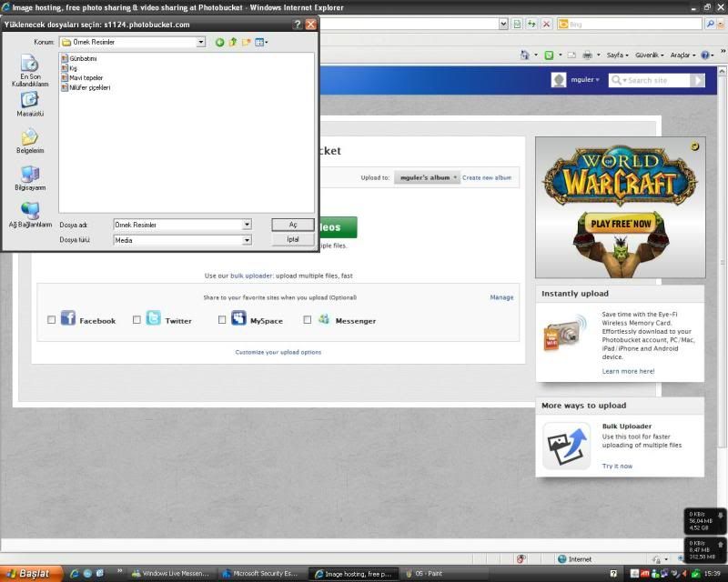Click the dialog help question mark button
Screen dimensions: 728x582
(x=298, y=25)
